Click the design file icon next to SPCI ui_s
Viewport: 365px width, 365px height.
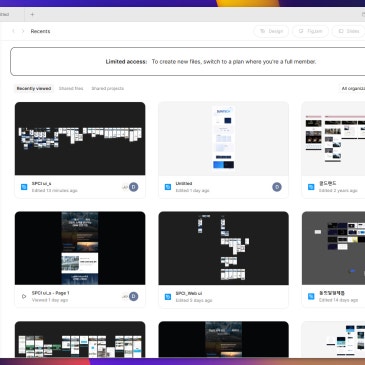24,187
